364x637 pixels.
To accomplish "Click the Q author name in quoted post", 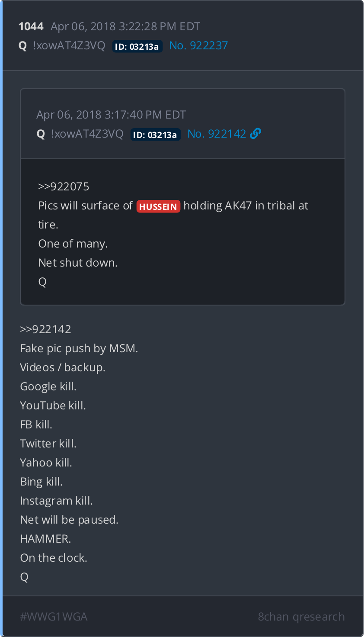I will pyautogui.click(x=41, y=134).
